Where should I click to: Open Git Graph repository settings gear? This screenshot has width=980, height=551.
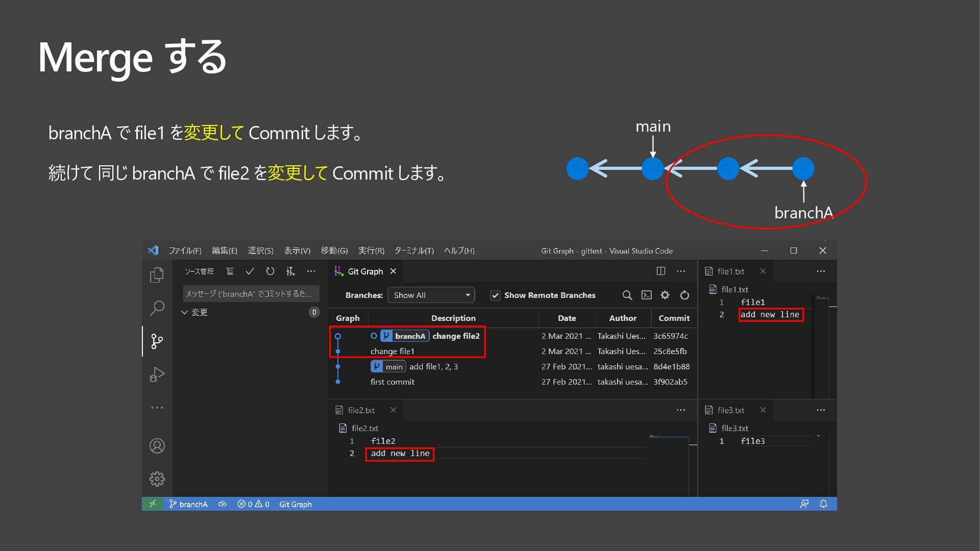(665, 295)
